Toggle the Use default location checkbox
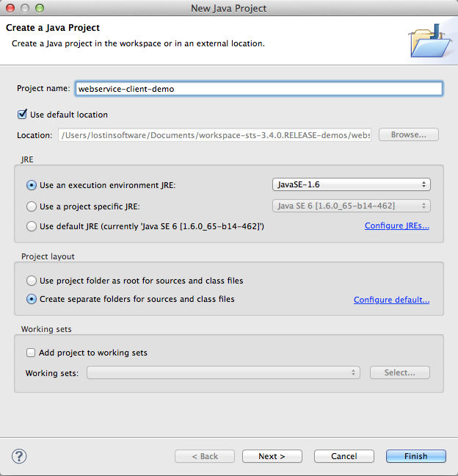This screenshot has height=476, width=458. coord(22,115)
